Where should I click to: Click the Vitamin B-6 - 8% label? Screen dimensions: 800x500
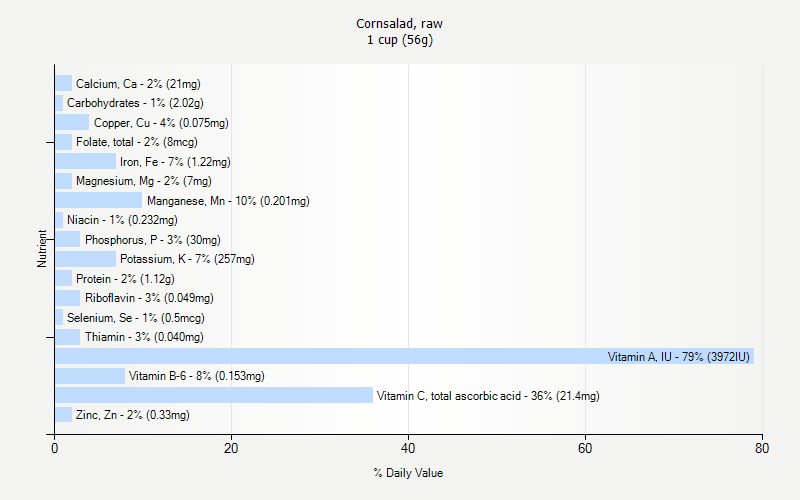click(x=196, y=376)
